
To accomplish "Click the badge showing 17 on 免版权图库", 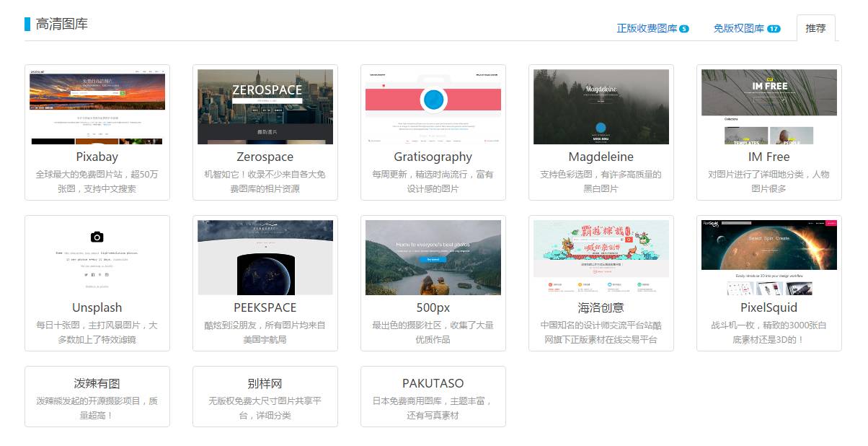I will pos(774,29).
